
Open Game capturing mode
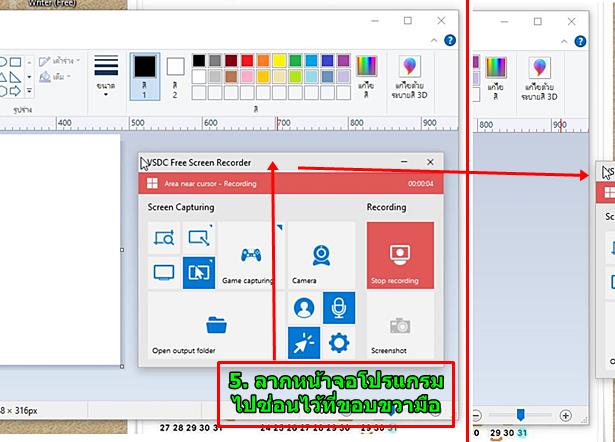click(x=251, y=255)
